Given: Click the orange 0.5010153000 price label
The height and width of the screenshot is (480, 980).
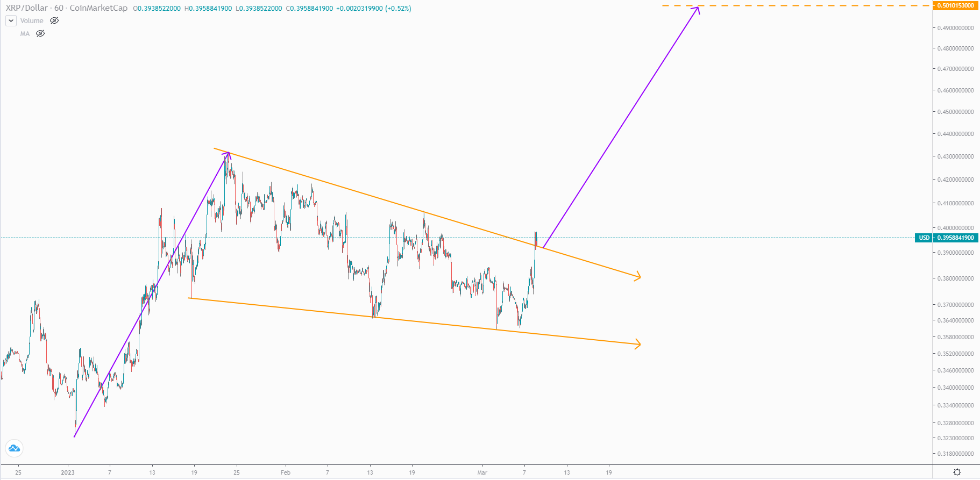Looking at the screenshot, I should (956, 5).
